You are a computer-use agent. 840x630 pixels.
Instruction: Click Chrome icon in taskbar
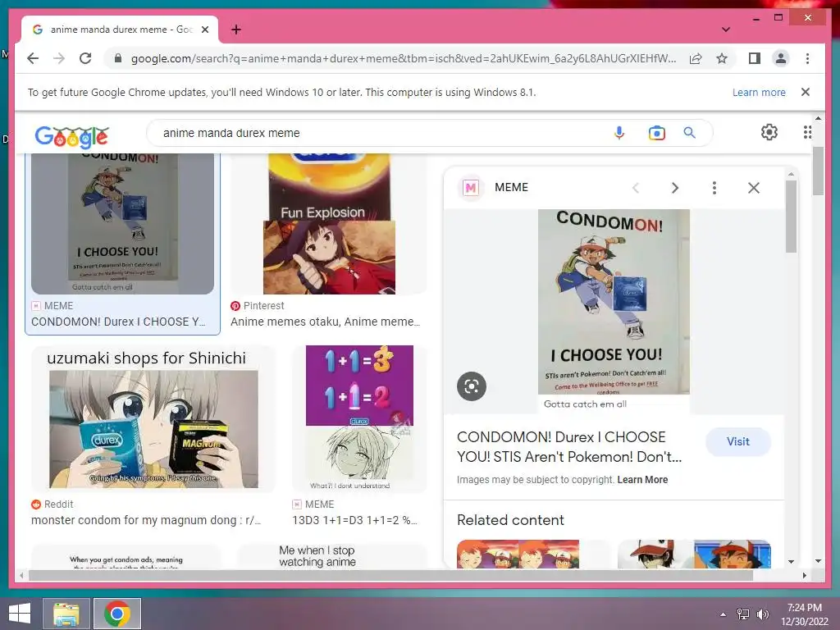pos(117,614)
